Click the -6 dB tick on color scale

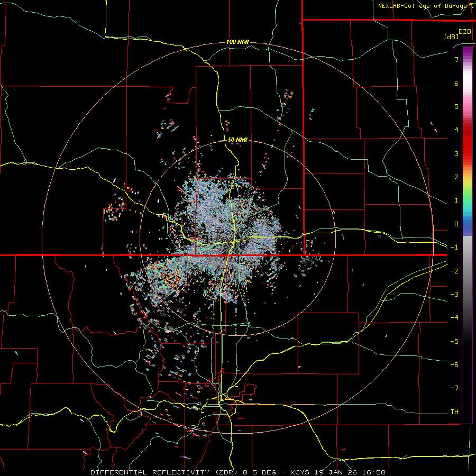point(454,365)
